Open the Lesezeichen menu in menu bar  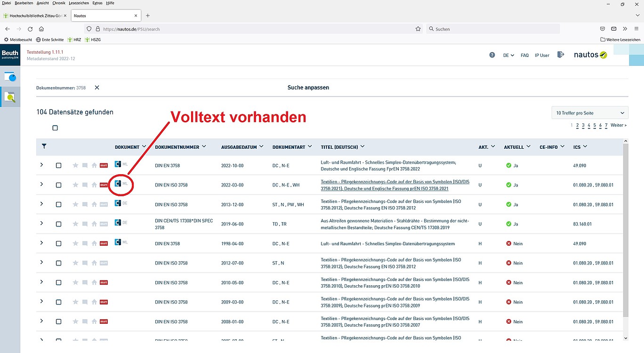tap(79, 3)
